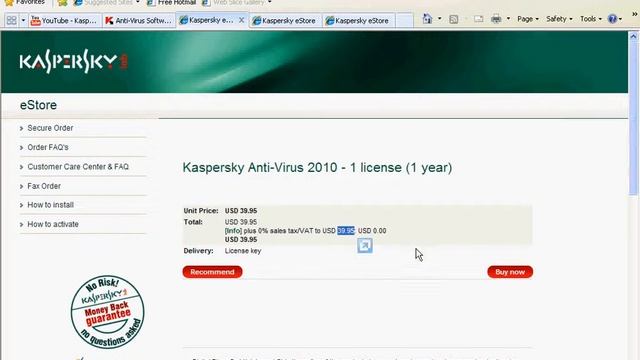Click the Buy now button
This screenshot has height=360, width=640.
point(510,272)
